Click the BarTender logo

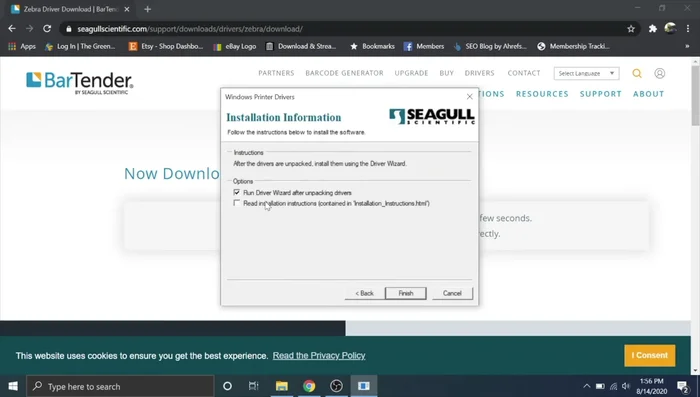point(79,82)
